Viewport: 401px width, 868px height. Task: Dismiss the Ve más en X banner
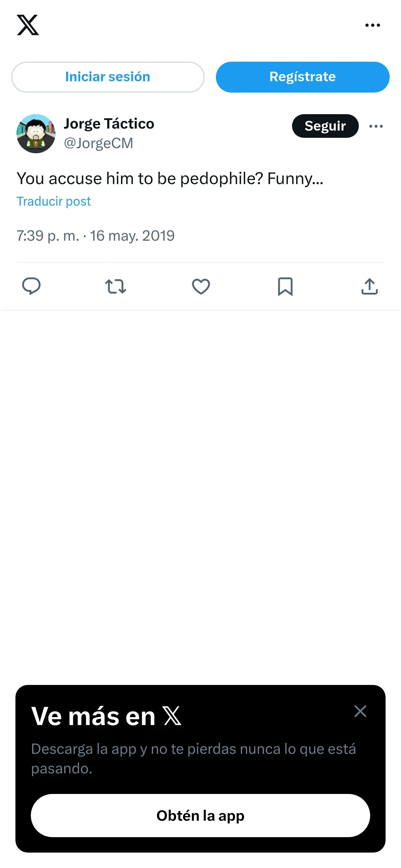pyautogui.click(x=360, y=711)
